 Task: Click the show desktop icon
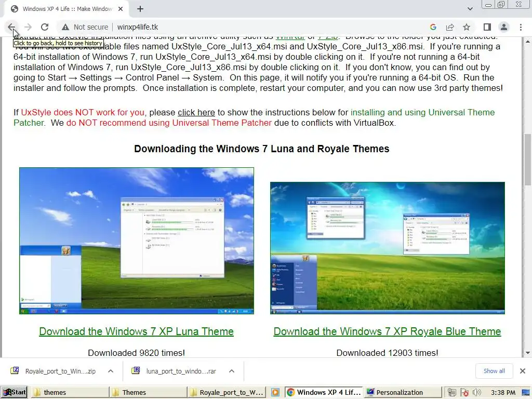[526, 393]
